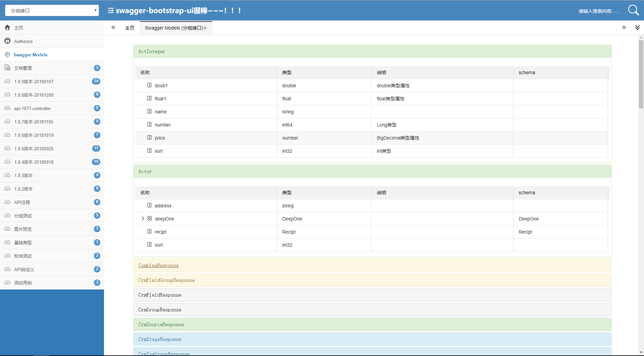
Task: Click the home icon beside 主页
Action: (7, 28)
